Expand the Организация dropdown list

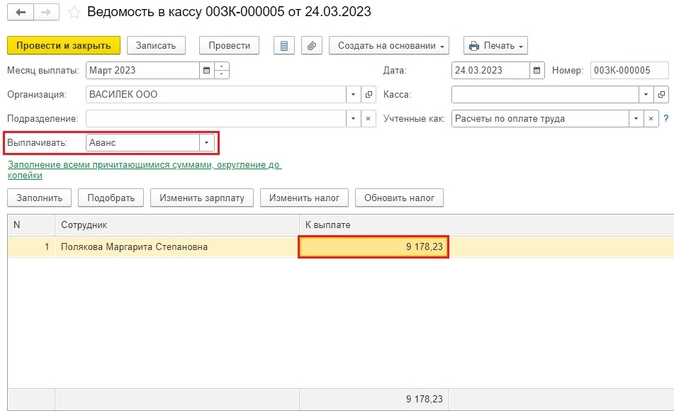pos(353,95)
